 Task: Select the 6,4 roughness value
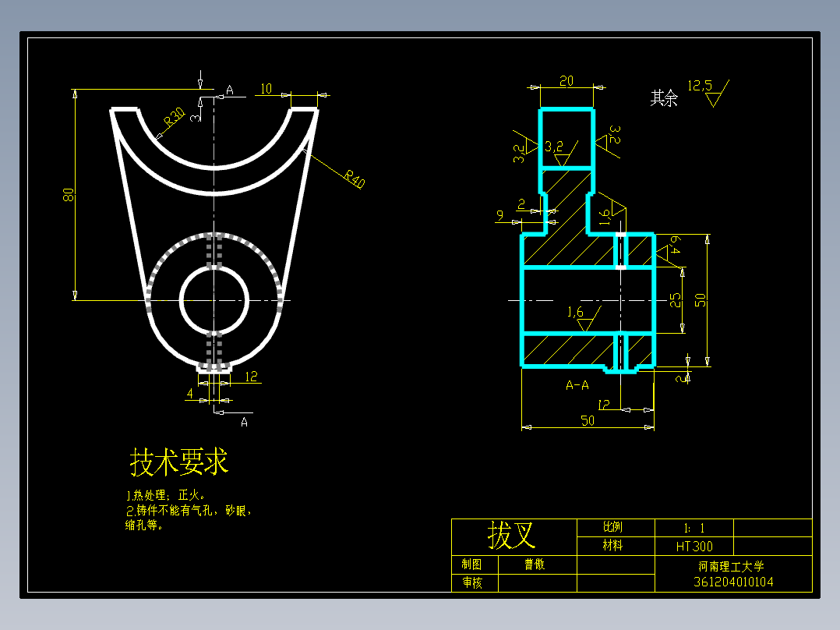point(674,244)
